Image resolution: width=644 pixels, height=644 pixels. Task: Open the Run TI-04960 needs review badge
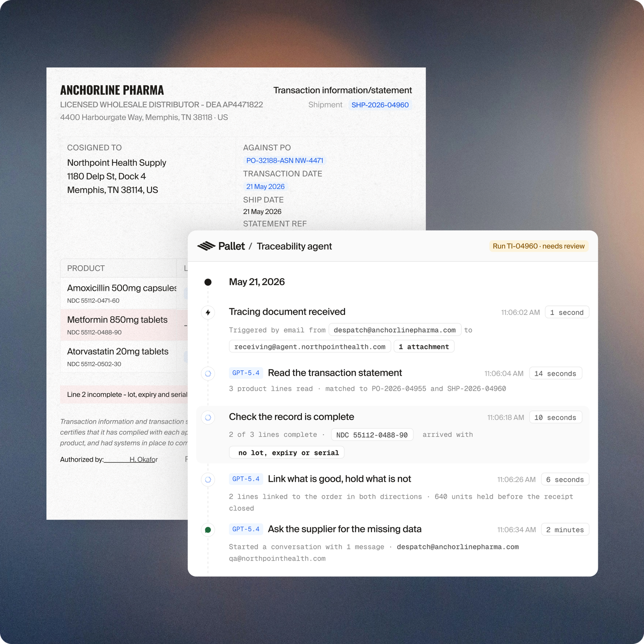tap(539, 246)
